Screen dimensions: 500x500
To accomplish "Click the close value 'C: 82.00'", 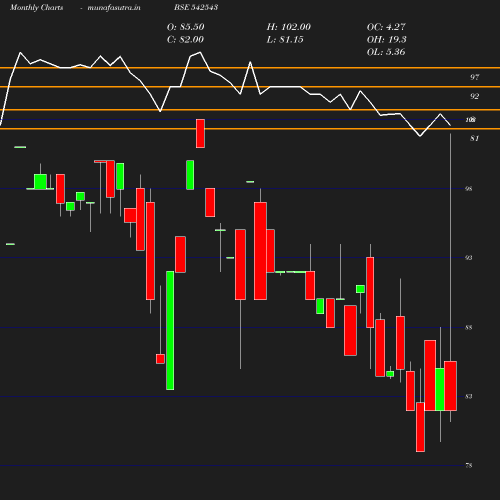I will pos(185,39).
